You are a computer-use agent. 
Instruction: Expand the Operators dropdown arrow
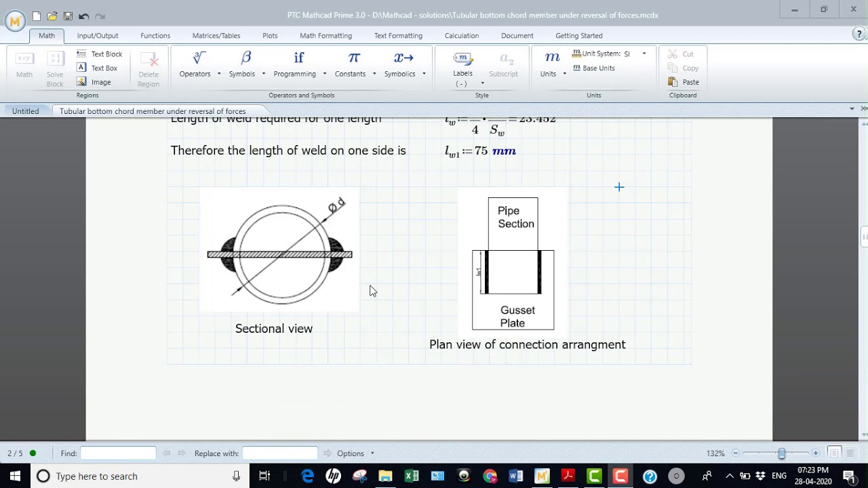point(218,74)
